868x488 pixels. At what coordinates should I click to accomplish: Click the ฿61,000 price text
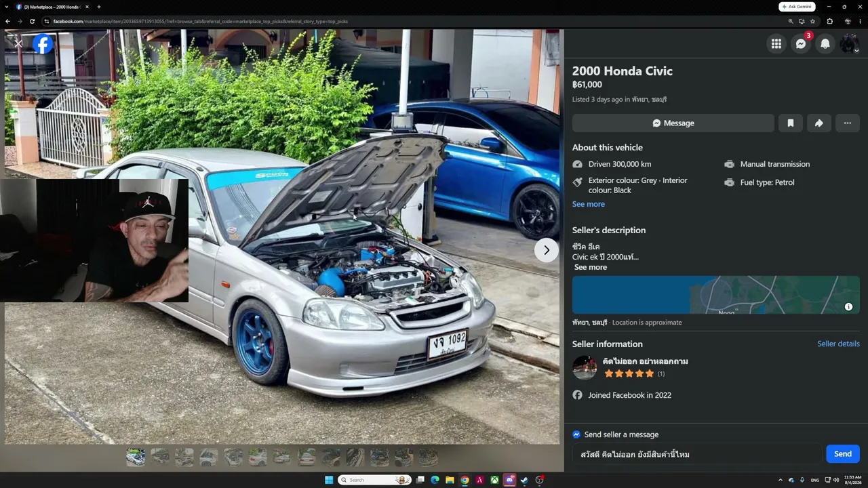(x=587, y=85)
